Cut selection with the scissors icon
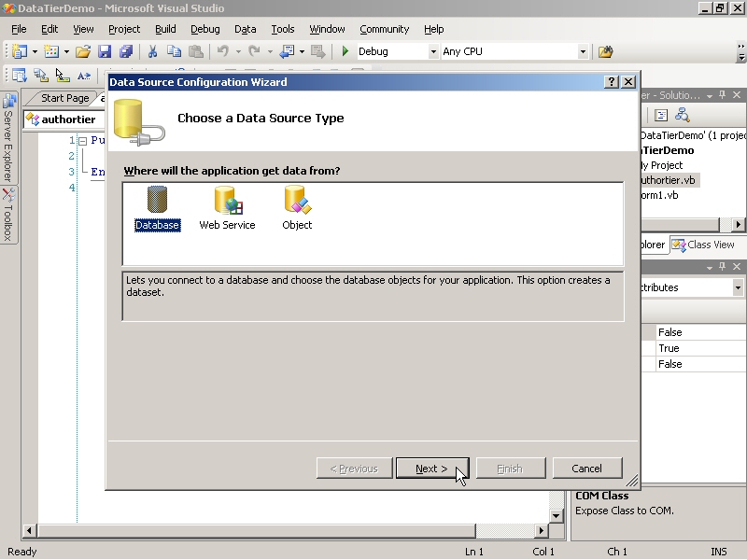This screenshot has height=560, width=747. (x=152, y=51)
